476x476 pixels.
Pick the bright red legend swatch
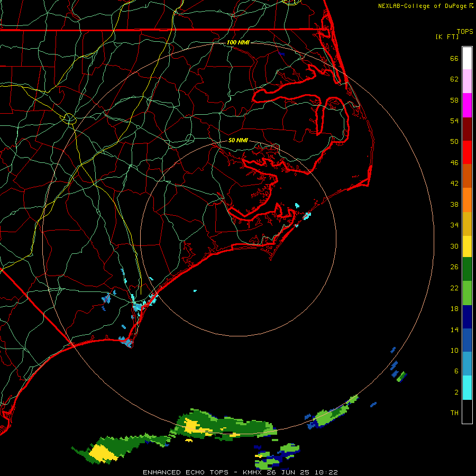[x=467, y=152]
